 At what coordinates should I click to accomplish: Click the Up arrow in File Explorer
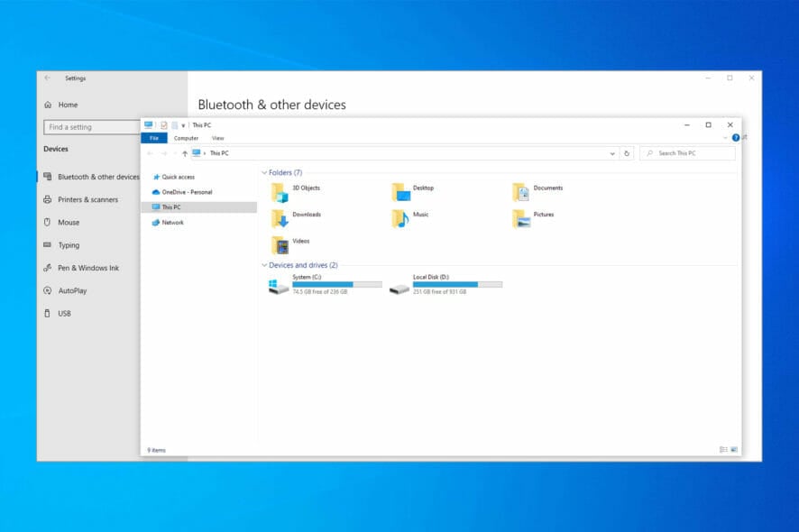185,153
